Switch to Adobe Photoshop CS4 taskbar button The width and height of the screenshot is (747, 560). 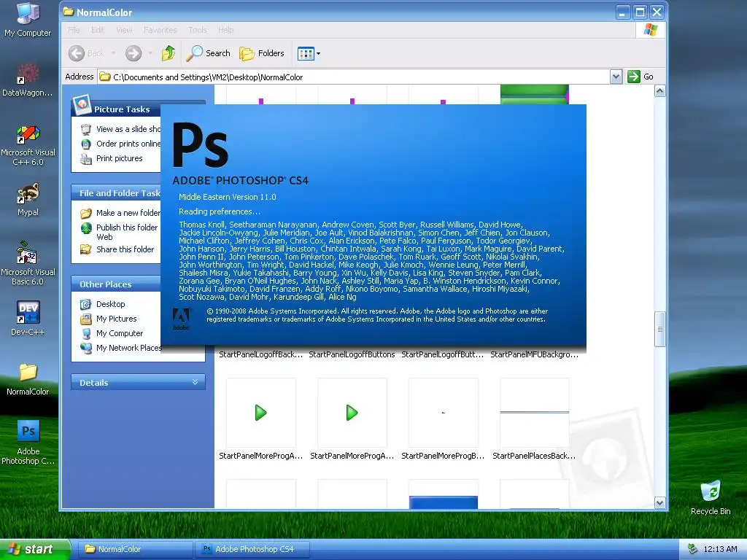[252, 549]
